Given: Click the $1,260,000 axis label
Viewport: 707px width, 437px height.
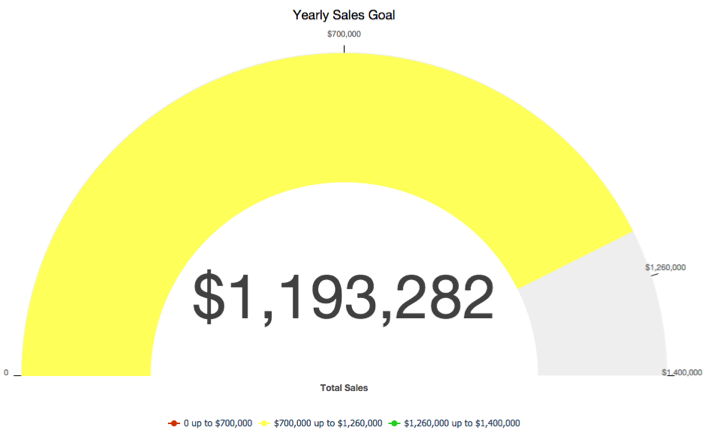Looking at the screenshot, I should (666, 267).
